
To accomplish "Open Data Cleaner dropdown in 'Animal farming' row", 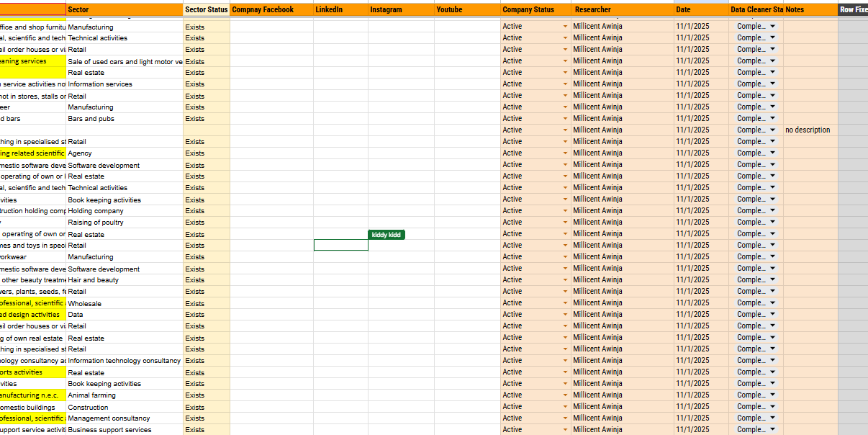I will click(772, 395).
